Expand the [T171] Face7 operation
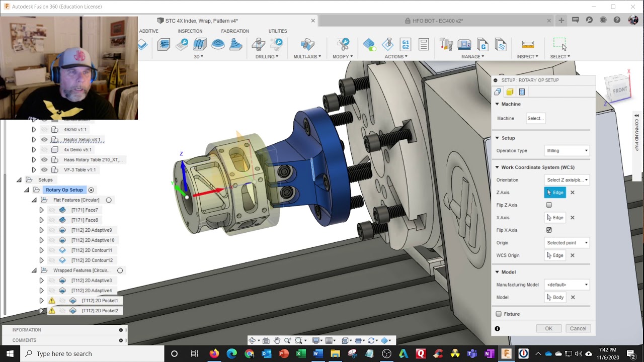Image resolution: width=644 pixels, height=362 pixels. (x=41, y=210)
